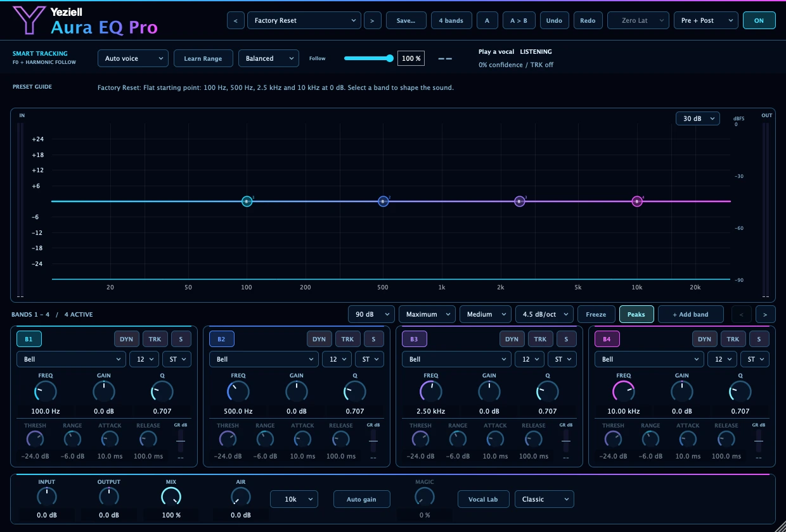
Task: Toggle B2 band enable button
Action: pyautogui.click(x=221, y=339)
